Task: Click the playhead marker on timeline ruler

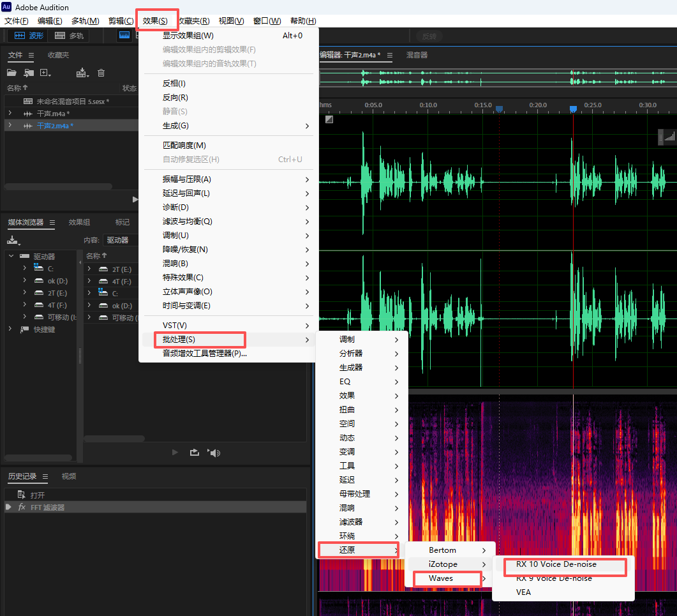Action: click(573, 109)
